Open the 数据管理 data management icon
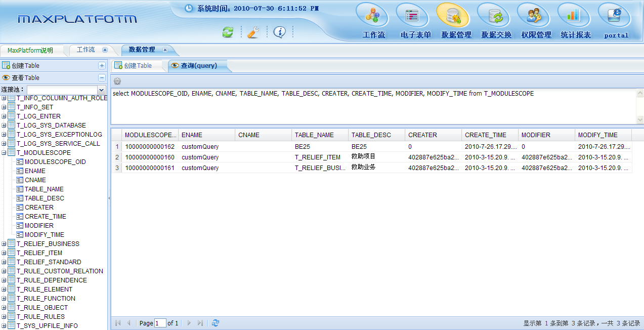 pyautogui.click(x=453, y=15)
